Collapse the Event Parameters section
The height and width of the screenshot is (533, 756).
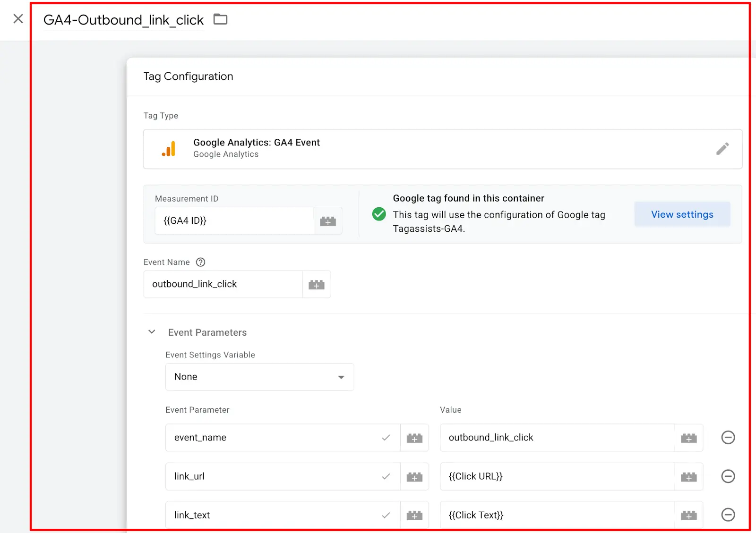(152, 332)
